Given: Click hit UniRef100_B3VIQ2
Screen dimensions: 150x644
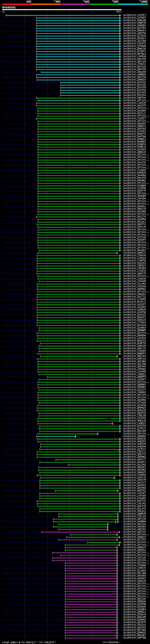Looking at the screenshot, I should [x=135, y=82].
